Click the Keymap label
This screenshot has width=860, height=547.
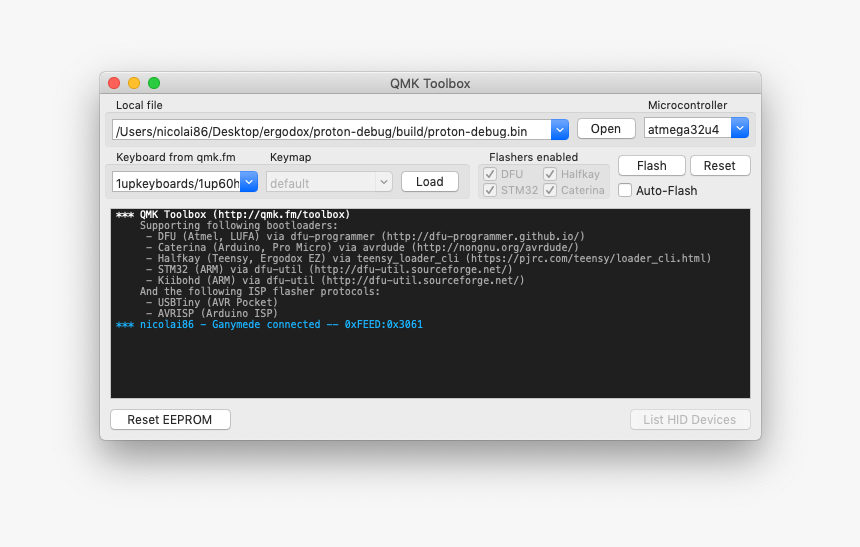[290, 157]
